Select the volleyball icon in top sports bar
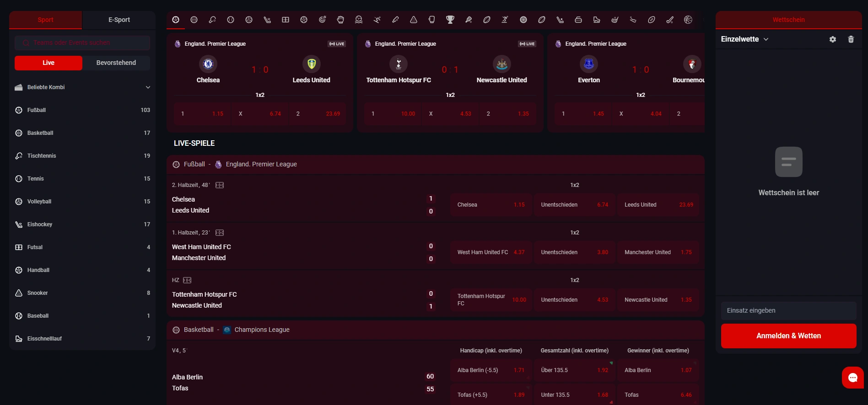Screen dimensions: 868x405 pos(249,20)
